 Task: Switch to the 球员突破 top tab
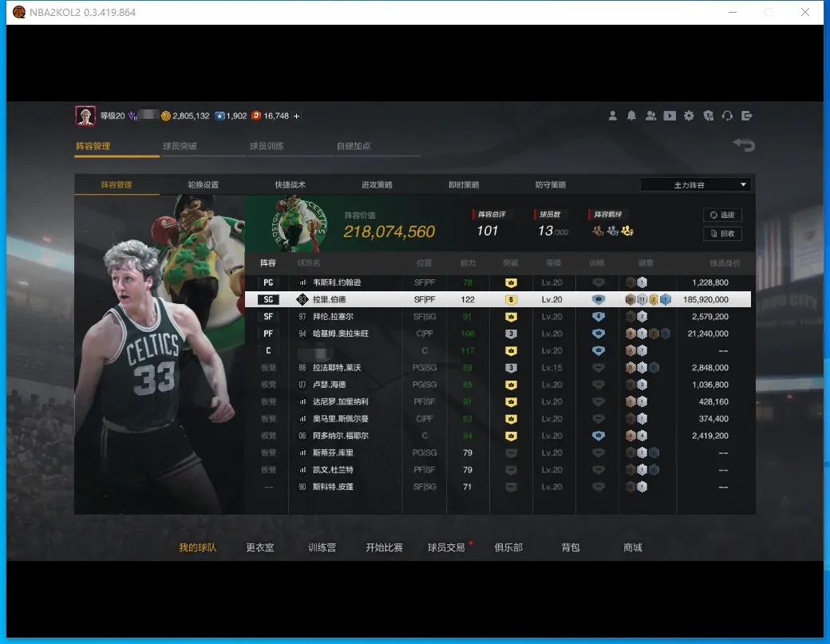pyautogui.click(x=180, y=146)
